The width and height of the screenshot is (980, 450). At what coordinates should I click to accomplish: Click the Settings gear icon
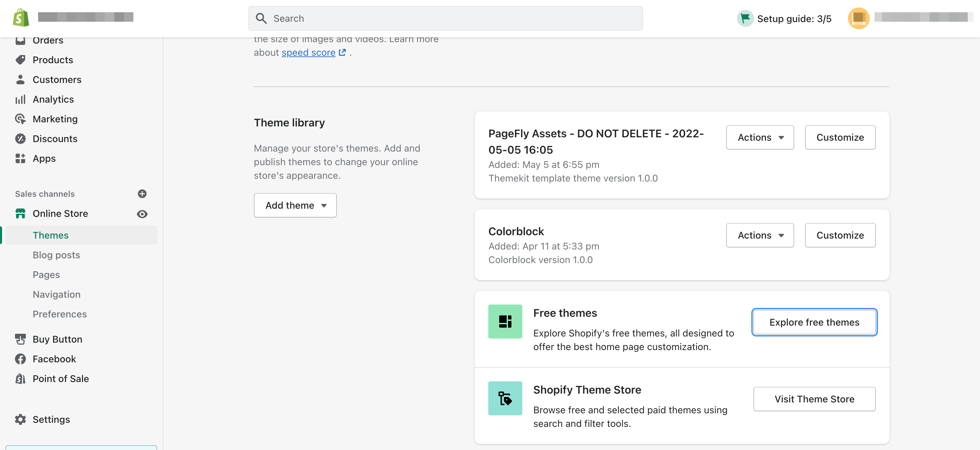(20, 419)
